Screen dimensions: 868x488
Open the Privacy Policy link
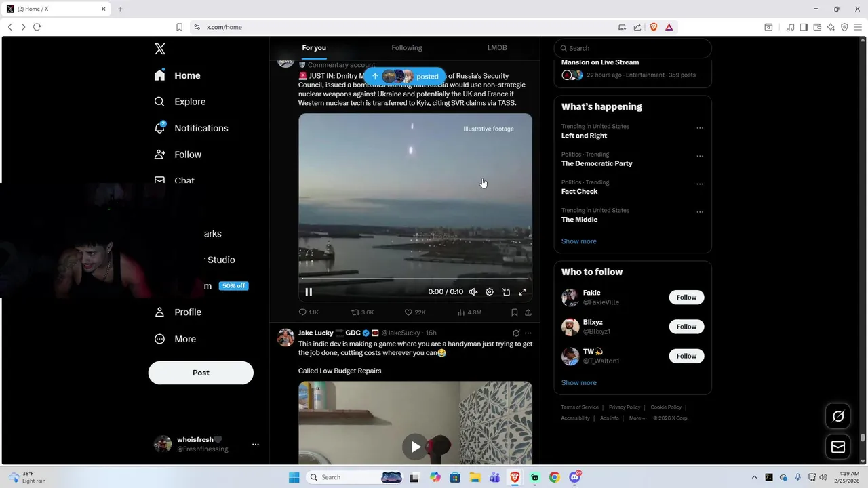point(625,407)
